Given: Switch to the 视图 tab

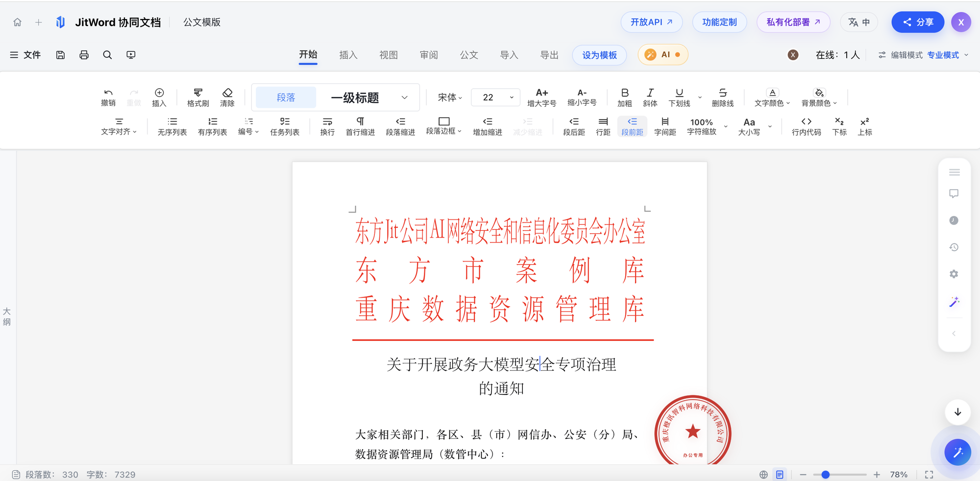Looking at the screenshot, I should click(389, 55).
